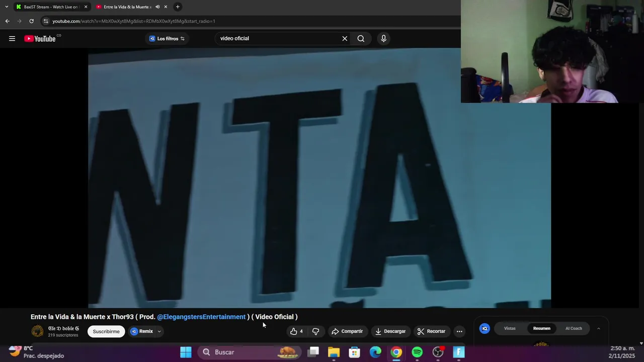Click the YouTube URL address bar
644x362 pixels.
coord(133,21)
